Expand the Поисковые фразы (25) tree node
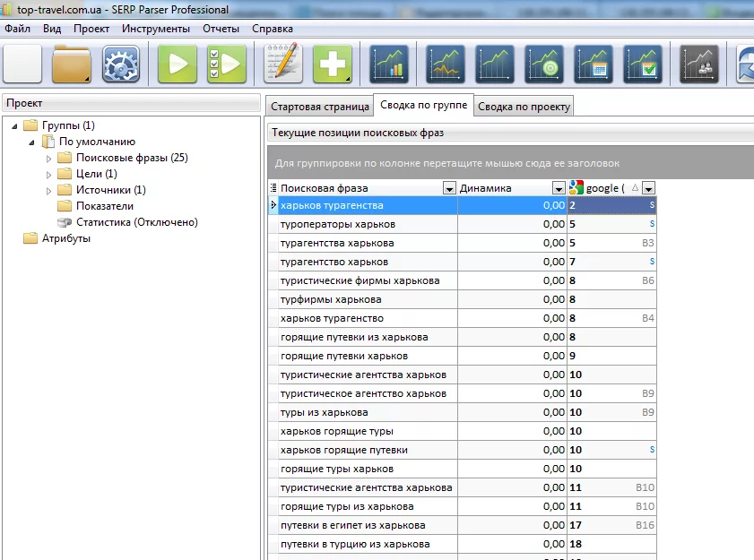 coord(49,158)
